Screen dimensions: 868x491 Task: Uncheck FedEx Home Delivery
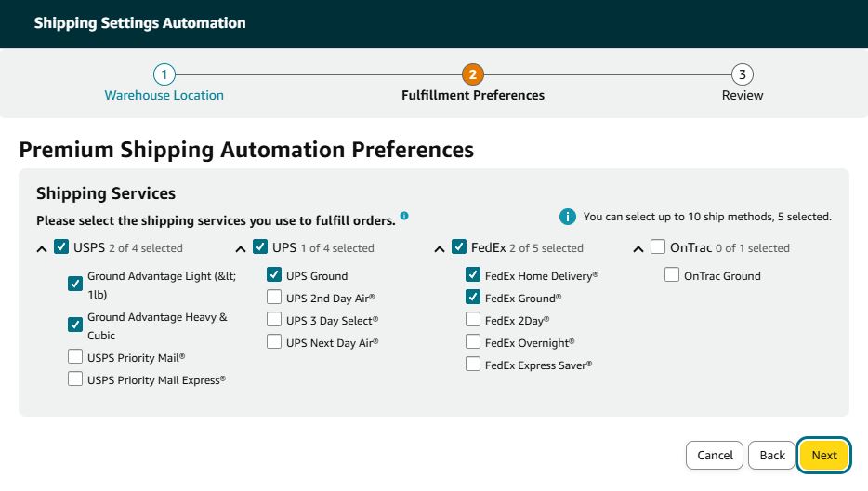473,274
